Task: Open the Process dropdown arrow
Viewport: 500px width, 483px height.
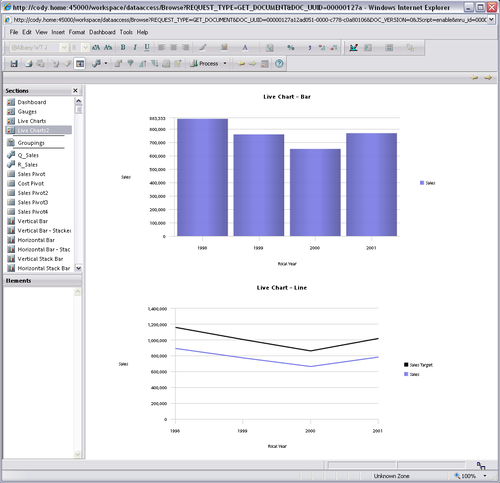Action: (225, 63)
